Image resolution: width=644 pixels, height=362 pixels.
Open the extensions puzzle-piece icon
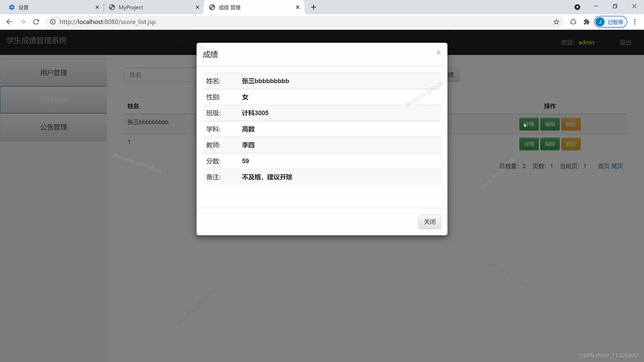pos(586,22)
